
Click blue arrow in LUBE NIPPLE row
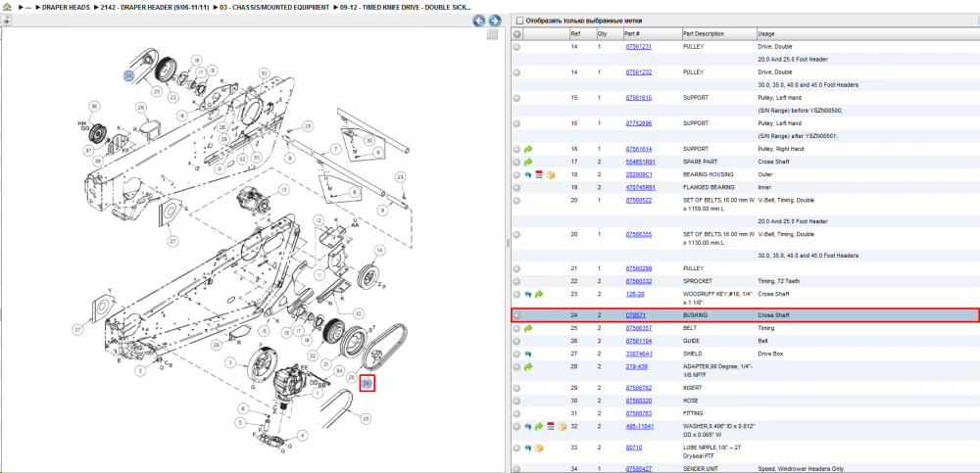pos(528,448)
